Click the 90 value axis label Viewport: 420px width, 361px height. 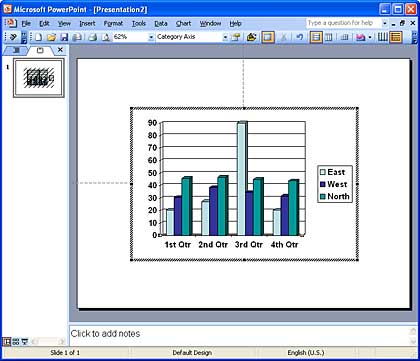(152, 123)
